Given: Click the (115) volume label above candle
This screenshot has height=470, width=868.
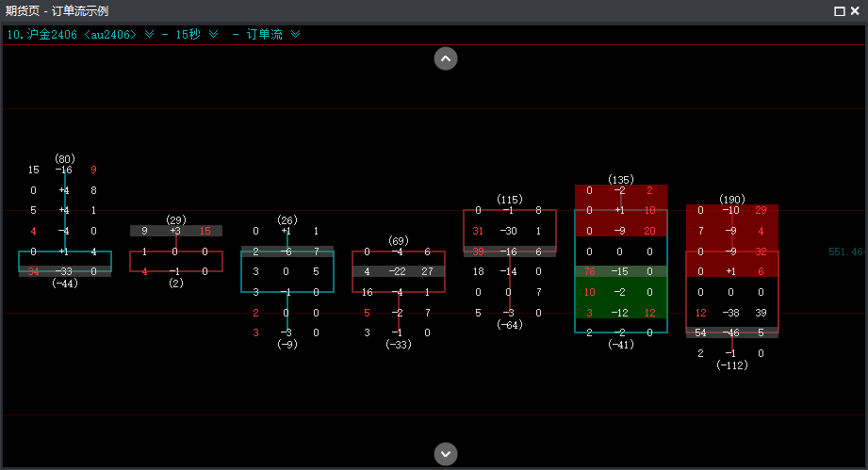Looking at the screenshot, I should coord(510,200).
